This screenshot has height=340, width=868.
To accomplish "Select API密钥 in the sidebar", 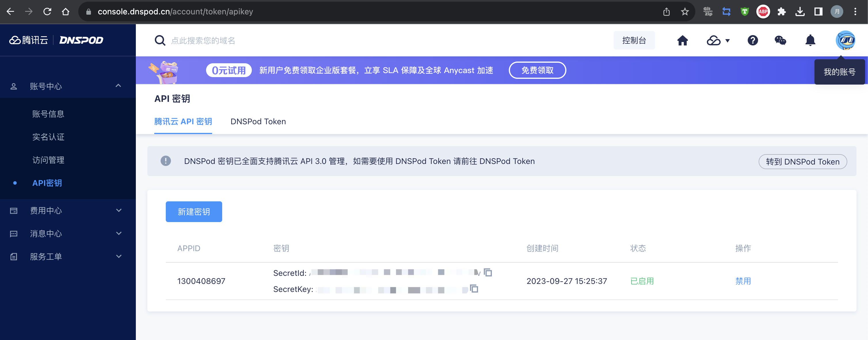I will pos(47,183).
